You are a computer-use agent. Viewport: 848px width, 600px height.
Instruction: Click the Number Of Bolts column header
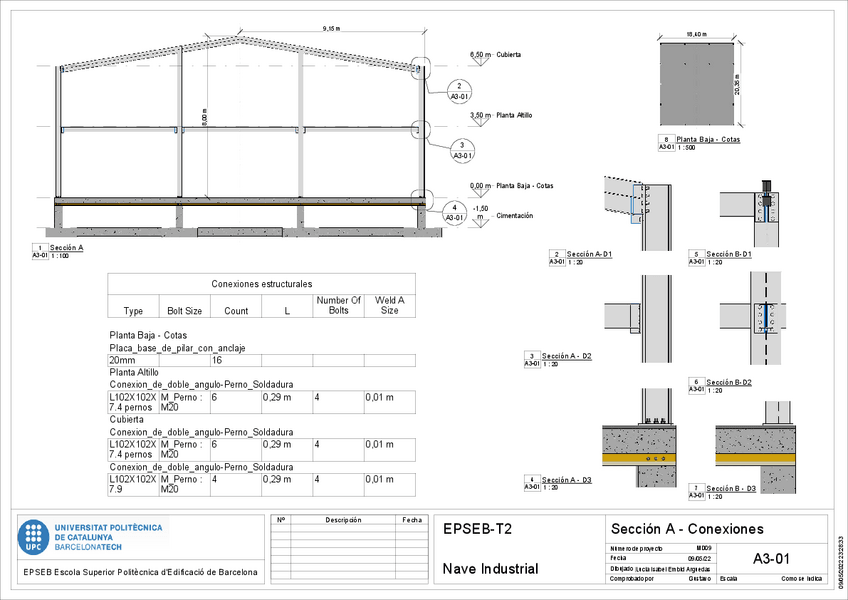coord(338,305)
